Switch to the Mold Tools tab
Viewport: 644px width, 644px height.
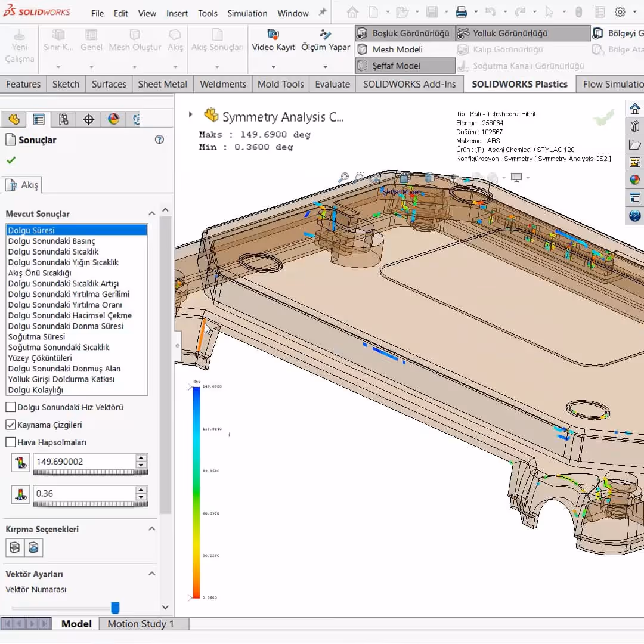[x=280, y=84]
